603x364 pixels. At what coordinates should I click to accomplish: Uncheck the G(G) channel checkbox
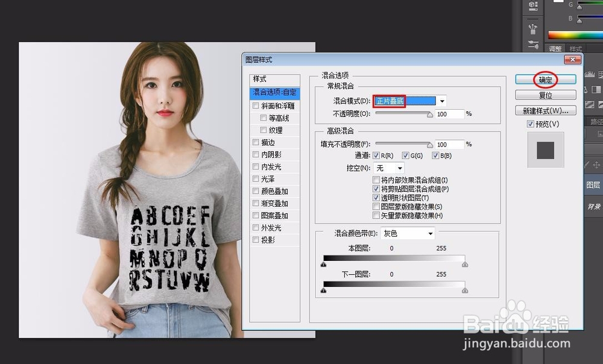tap(406, 155)
